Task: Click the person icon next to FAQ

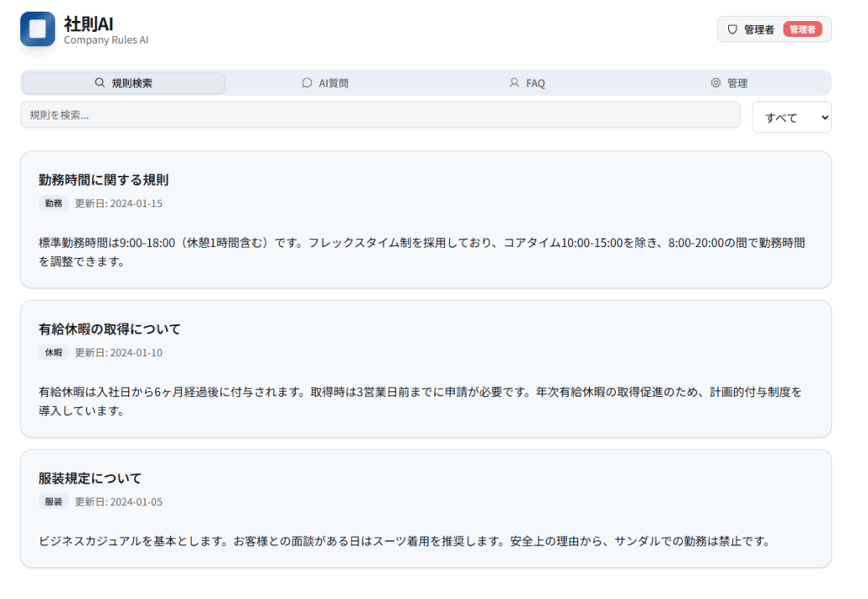Action: click(x=514, y=83)
